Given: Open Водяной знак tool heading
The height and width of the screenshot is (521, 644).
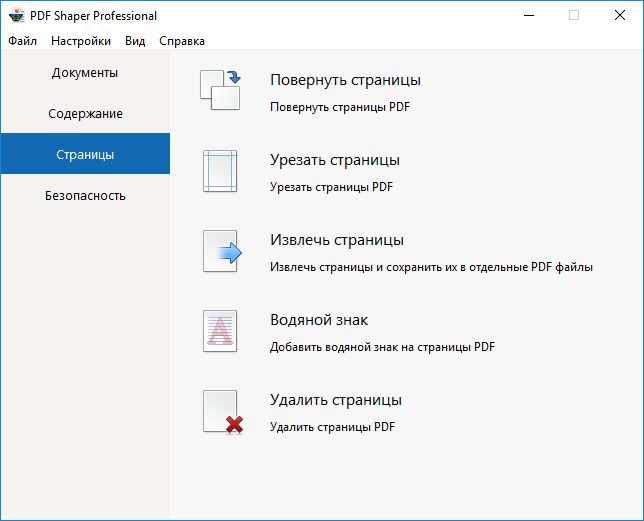Looking at the screenshot, I should pos(319,320).
